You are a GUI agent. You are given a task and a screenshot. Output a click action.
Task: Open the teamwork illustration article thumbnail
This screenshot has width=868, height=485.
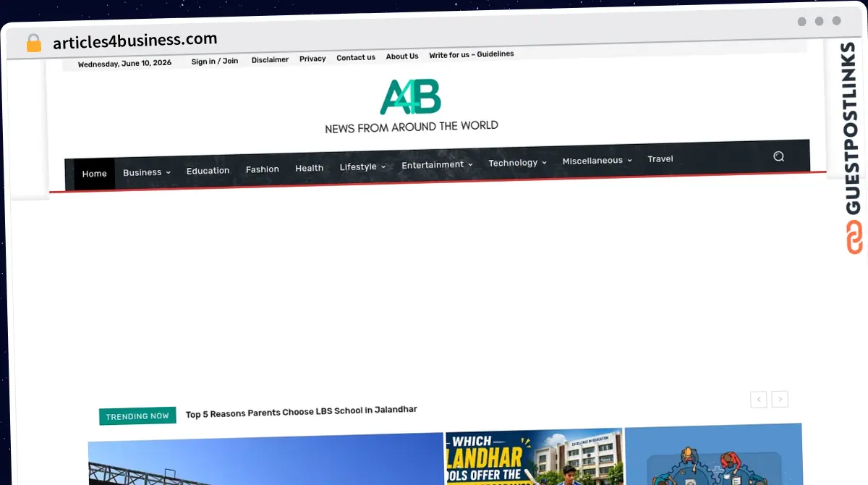(x=714, y=455)
